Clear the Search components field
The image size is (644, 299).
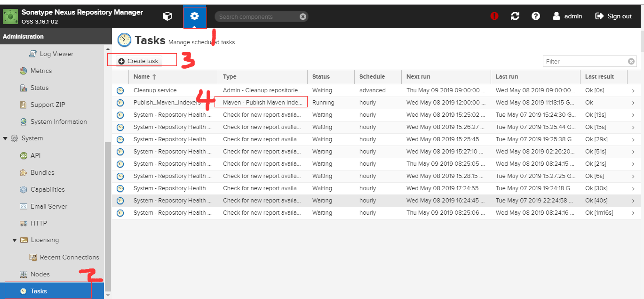click(303, 16)
